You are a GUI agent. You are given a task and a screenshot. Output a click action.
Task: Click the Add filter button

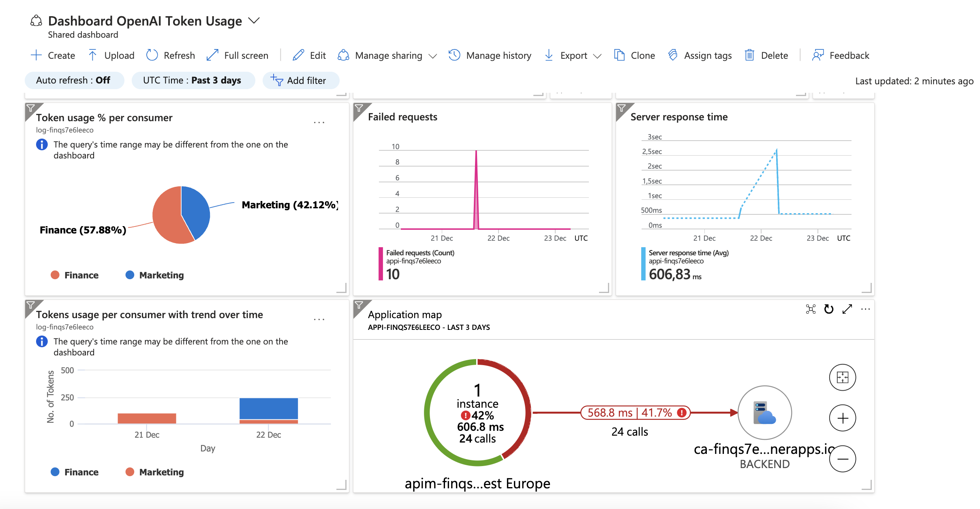pyautogui.click(x=300, y=80)
